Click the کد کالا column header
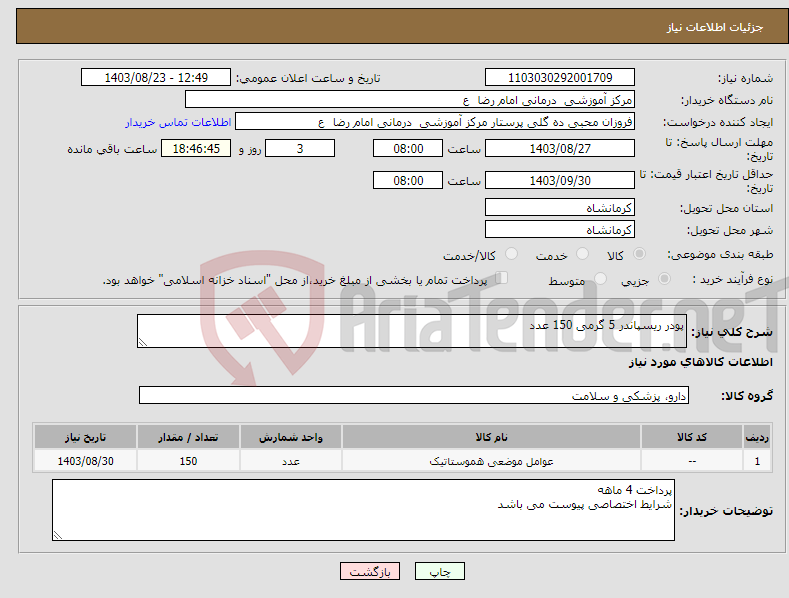 point(692,437)
